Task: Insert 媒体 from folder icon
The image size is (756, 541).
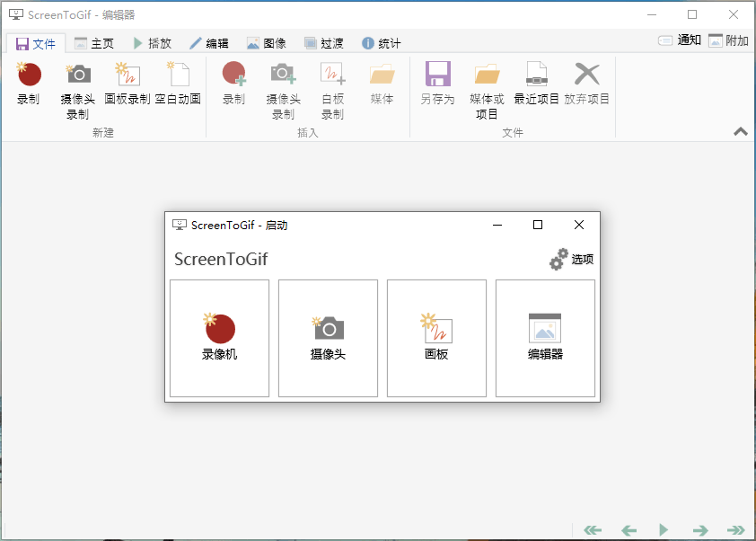Action: pyautogui.click(x=382, y=84)
